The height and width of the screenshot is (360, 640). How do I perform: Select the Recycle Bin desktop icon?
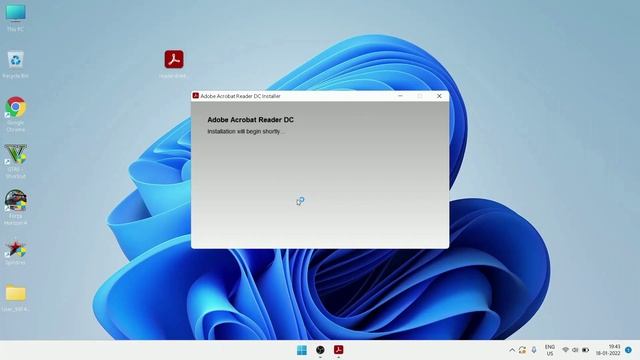point(16,64)
